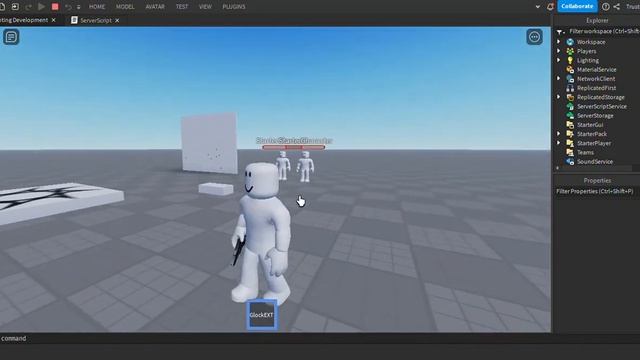Open the Explorer filter funnel dropdown
Viewport: 640px width, 360px height.
[x=560, y=31]
